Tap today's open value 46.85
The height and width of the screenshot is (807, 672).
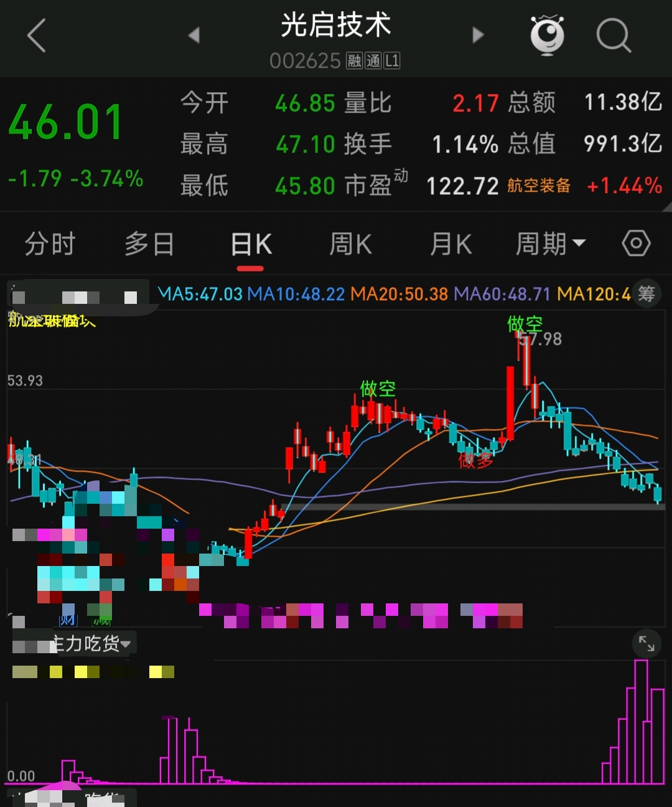tap(306, 103)
